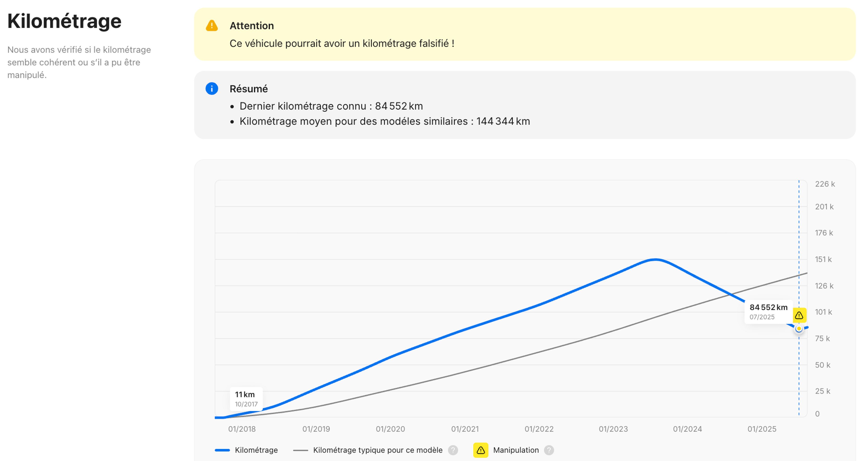Click the yellow manipulation warning marker on the chart
Screen dimensions: 868x461
click(799, 315)
